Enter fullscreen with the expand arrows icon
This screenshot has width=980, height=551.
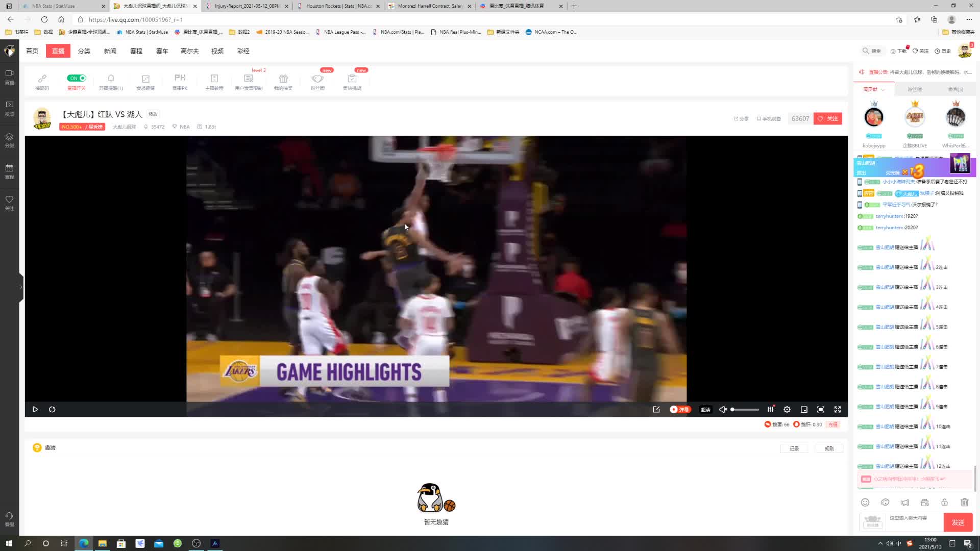coord(838,409)
